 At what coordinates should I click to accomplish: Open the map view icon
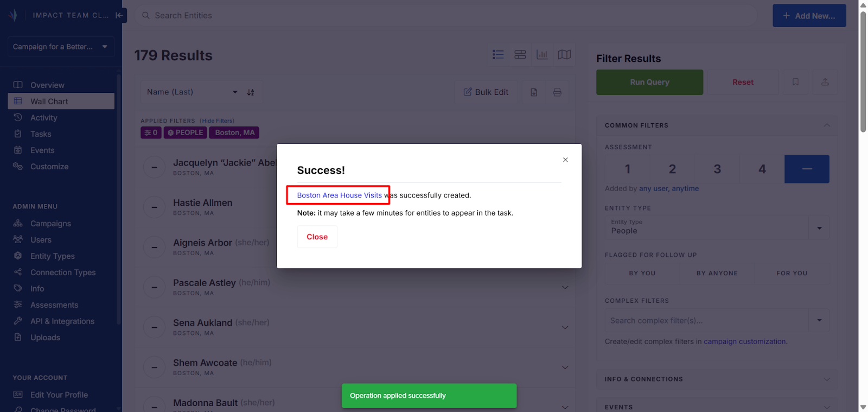click(564, 54)
